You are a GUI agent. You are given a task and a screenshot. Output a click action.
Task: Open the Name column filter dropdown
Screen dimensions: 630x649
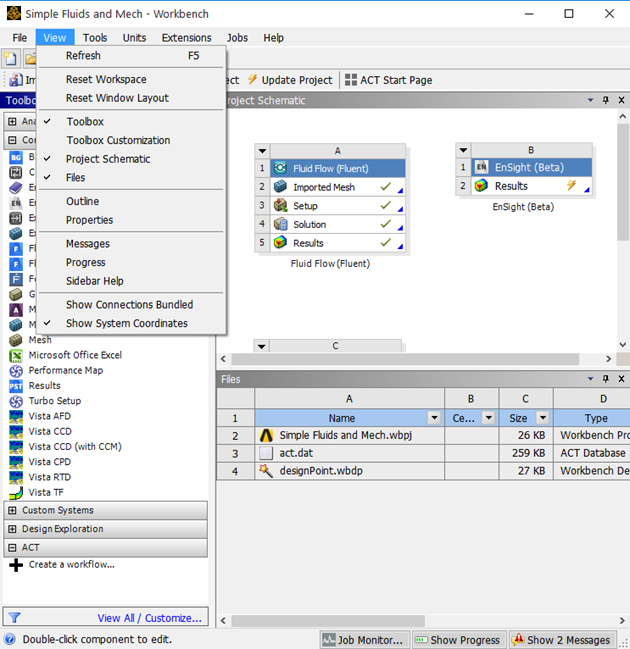tap(434, 418)
